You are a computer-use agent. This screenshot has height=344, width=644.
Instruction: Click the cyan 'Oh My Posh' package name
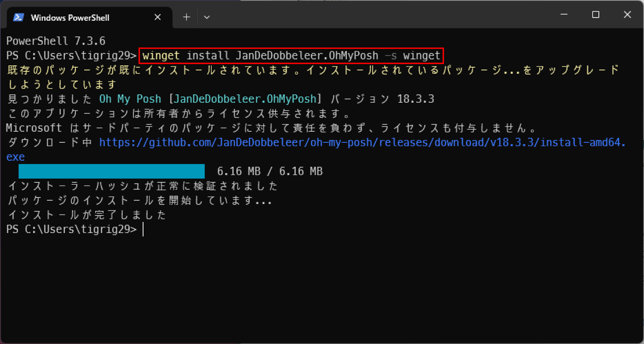click(130, 99)
